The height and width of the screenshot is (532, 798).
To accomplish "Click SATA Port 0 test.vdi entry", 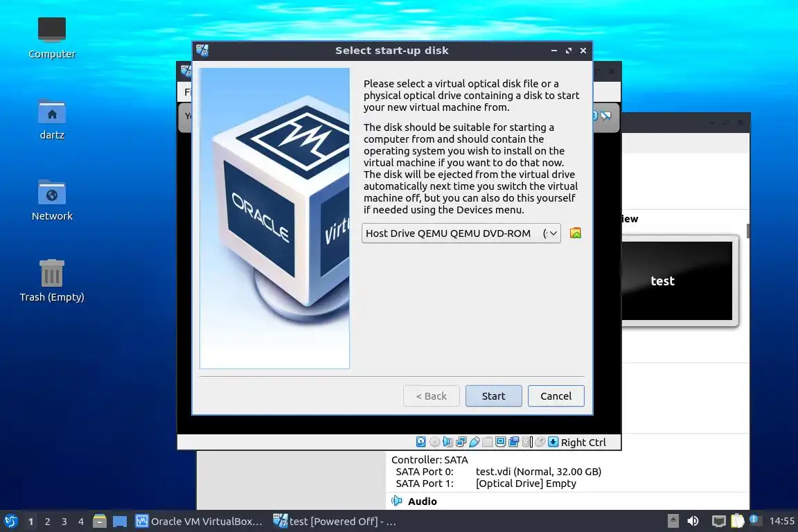I will (499, 472).
